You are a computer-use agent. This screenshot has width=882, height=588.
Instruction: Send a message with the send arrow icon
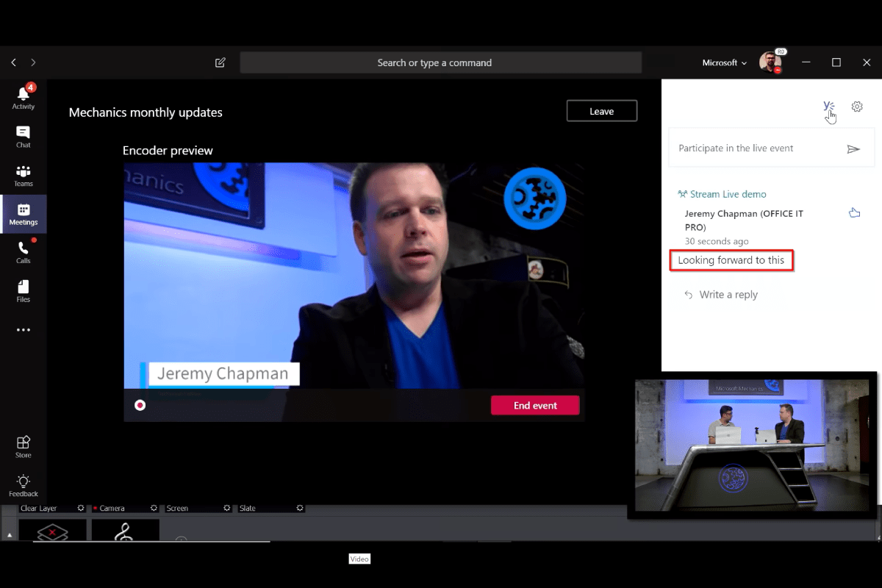(x=853, y=148)
